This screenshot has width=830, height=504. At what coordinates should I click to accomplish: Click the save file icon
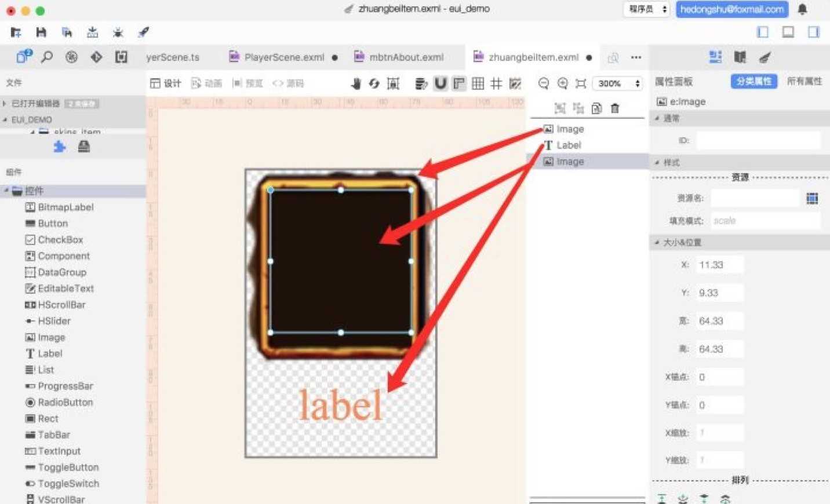coord(41,32)
